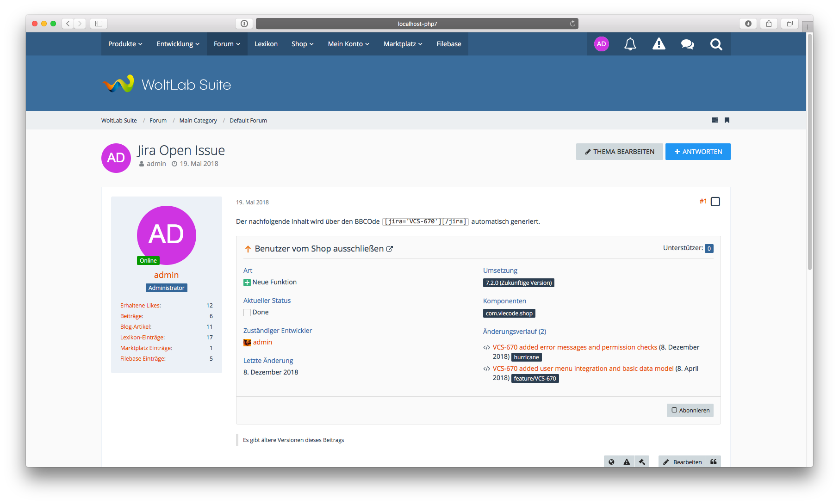
Task: Mark post #1 with its checkbox
Action: coord(715,202)
